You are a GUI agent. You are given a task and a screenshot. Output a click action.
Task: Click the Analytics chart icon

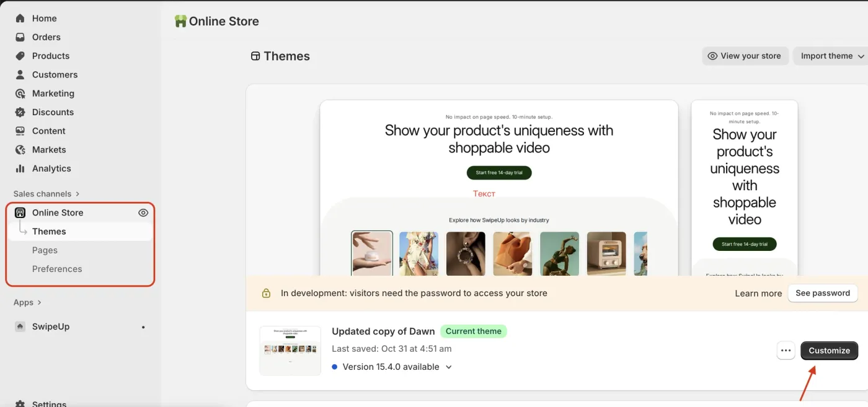point(20,168)
